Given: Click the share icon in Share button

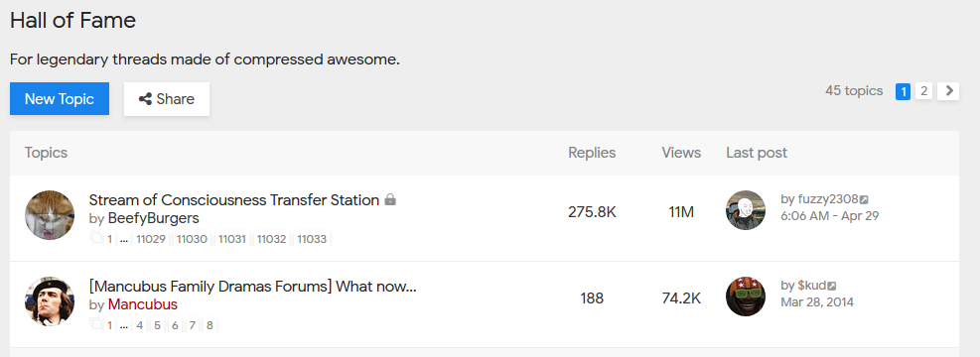Looking at the screenshot, I should pos(145,98).
